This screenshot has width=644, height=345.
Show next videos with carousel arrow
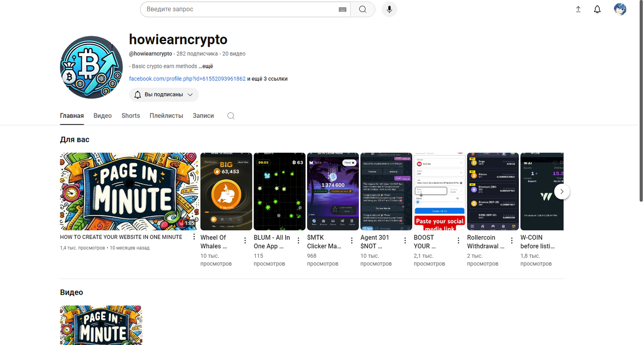point(562,191)
